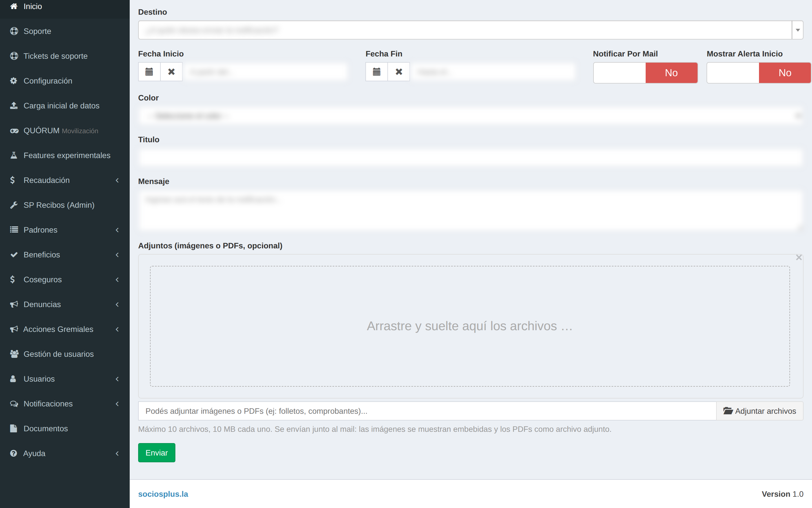The image size is (812, 508).
Task: Open the Fecha Inicio calendar picker
Action: (x=149, y=72)
